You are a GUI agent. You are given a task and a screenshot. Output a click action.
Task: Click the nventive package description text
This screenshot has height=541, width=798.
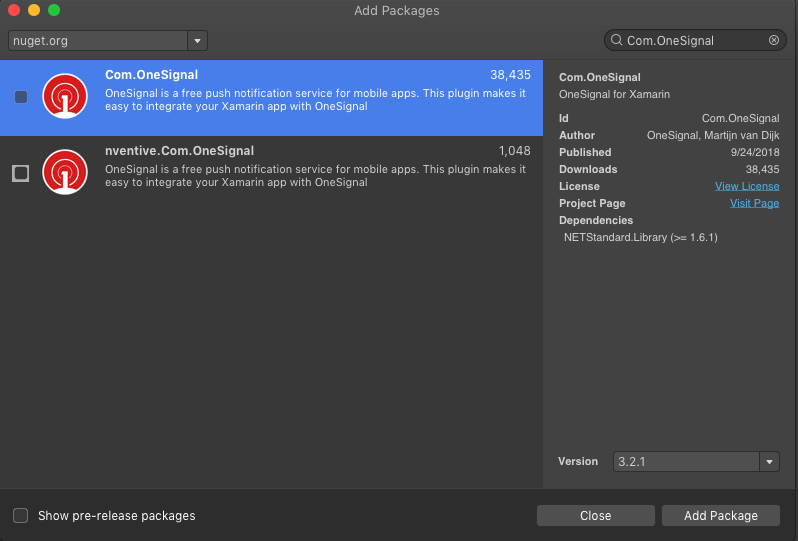coord(315,176)
